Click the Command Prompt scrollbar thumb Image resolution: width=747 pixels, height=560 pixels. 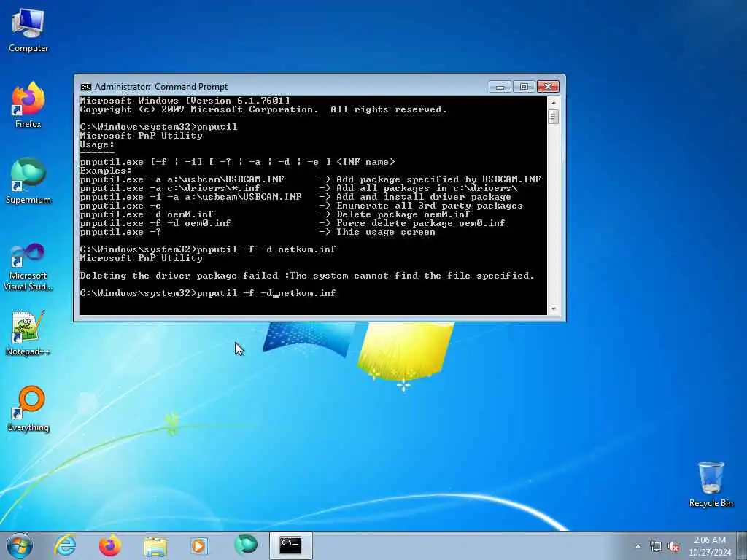click(x=553, y=117)
